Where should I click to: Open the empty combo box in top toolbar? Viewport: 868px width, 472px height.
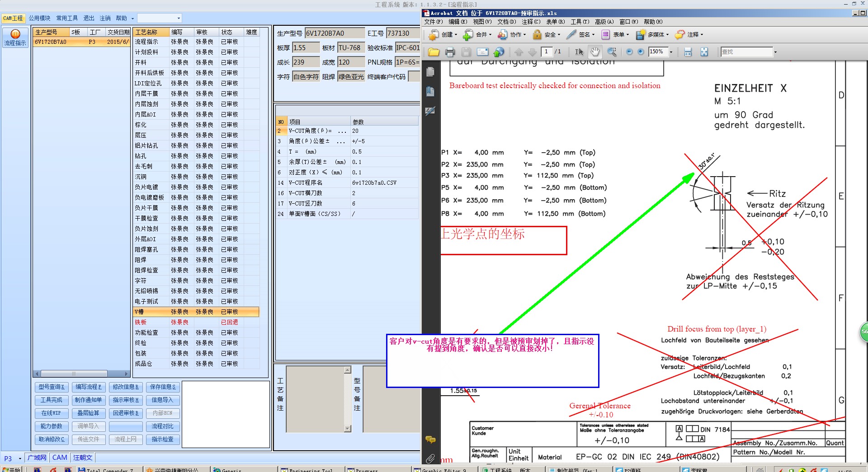point(159,18)
